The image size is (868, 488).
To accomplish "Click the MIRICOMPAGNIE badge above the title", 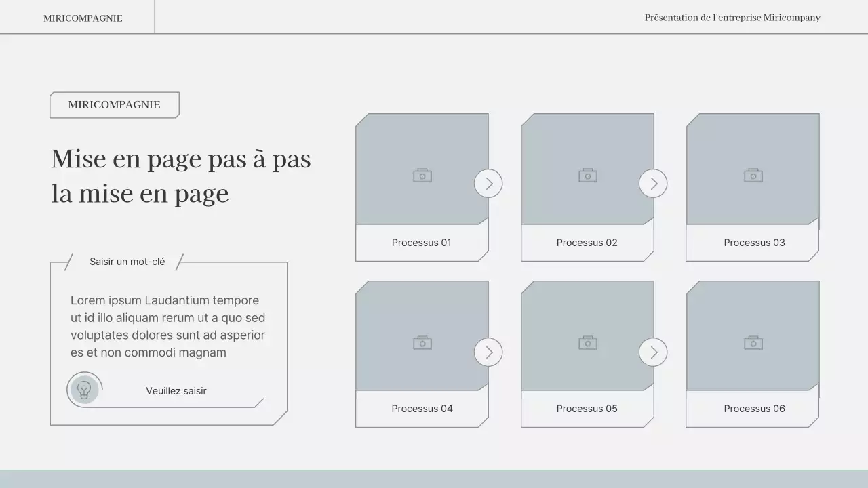I will click(x=114, y=105).
